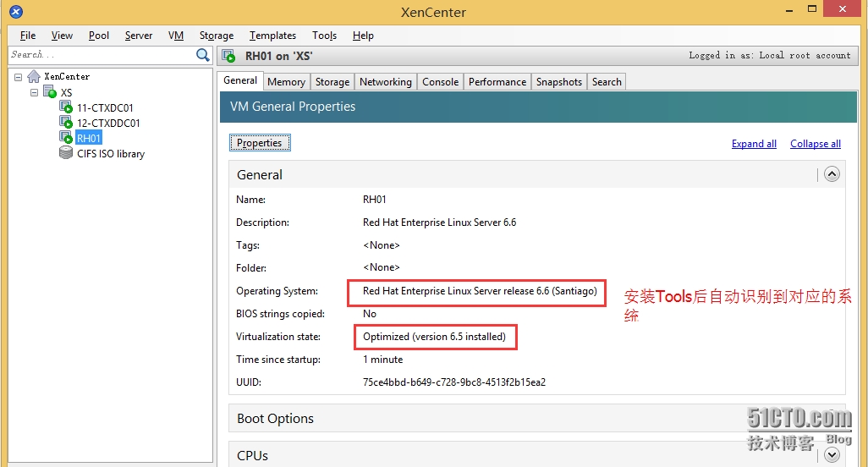This screenshot has height=467, width=868.
Task: Click the BIOS strings copied value 'No'
Action: 369,314
